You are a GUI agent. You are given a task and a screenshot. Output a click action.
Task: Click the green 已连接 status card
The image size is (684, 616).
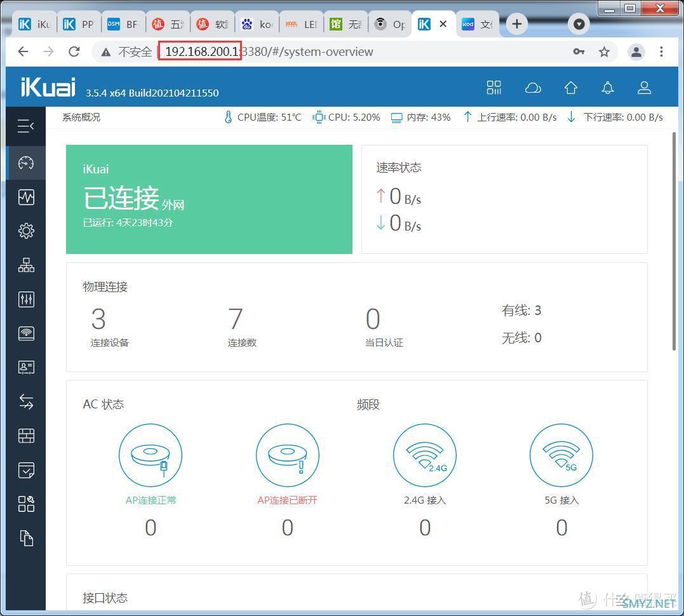[209, 199]
